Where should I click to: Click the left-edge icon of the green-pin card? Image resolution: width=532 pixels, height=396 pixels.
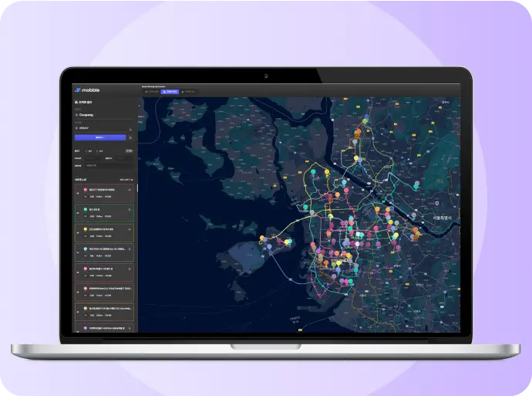[78, 213]
